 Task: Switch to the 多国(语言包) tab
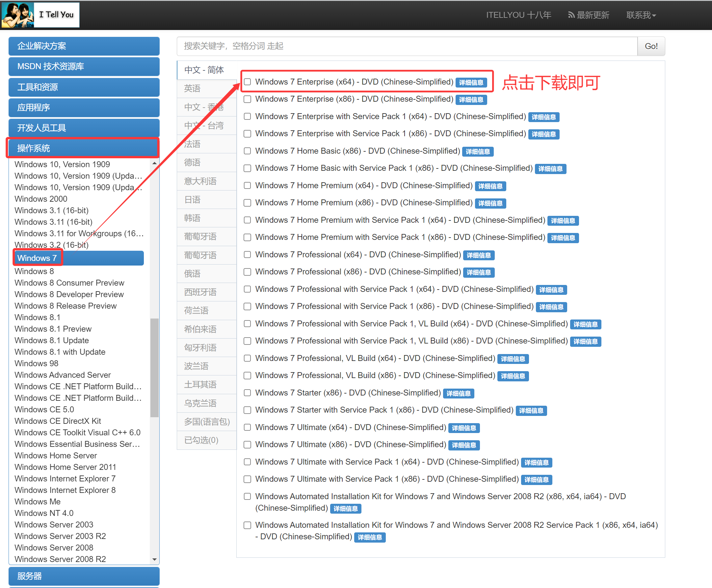[x=206, y=422]
